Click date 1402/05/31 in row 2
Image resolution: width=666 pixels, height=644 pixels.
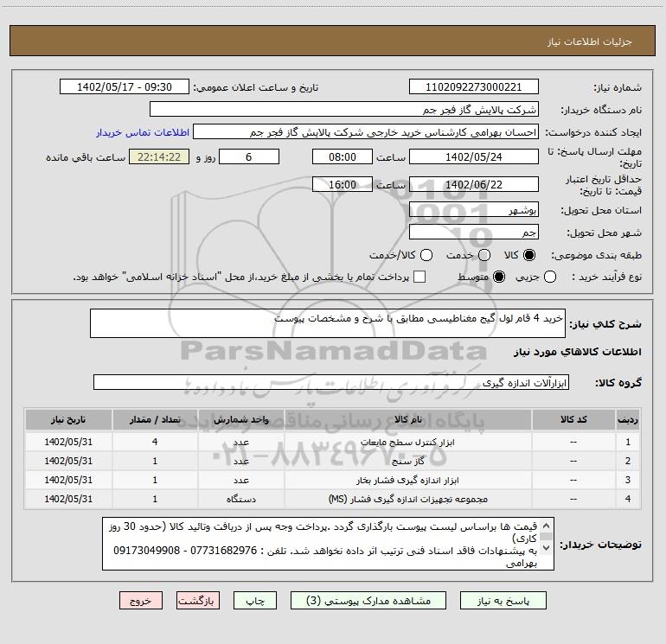point(68,461)
